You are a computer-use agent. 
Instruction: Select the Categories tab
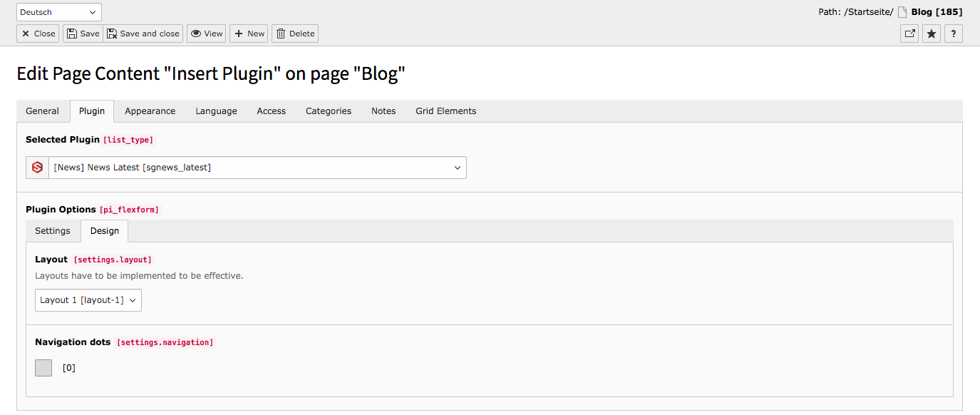click(329, 111)
